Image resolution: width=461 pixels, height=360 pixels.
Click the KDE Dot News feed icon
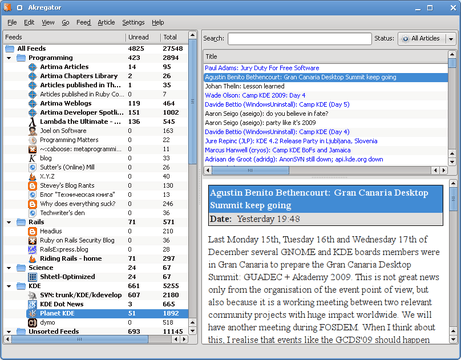pyautogui.click(x=32, y=304)
